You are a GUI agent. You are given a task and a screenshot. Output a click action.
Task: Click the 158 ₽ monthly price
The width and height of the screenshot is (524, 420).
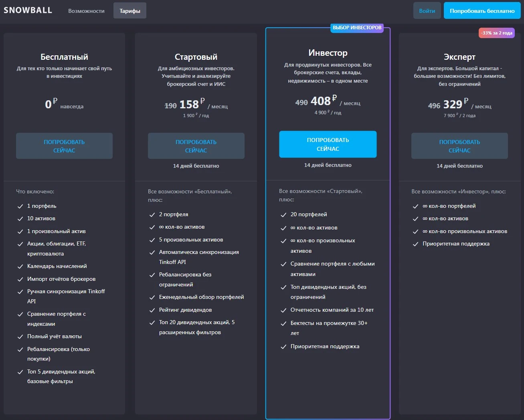pyautogui.click(x=192, y=104)
